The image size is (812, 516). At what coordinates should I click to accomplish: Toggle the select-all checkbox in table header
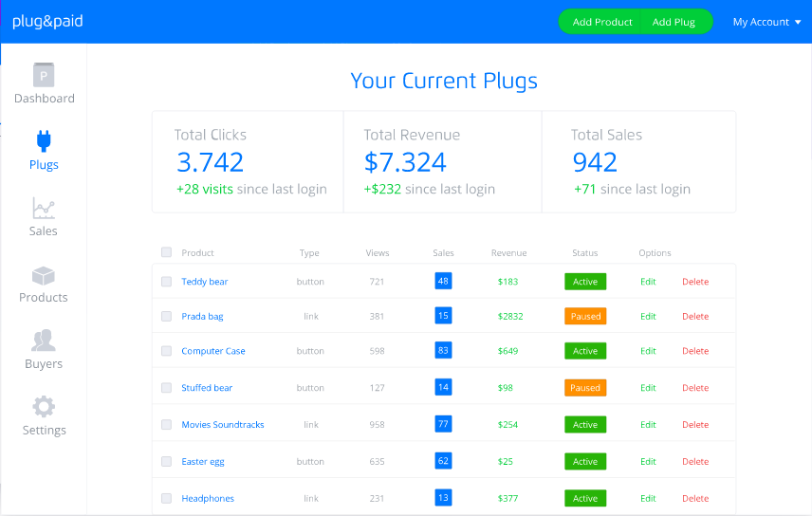[166, 252]
